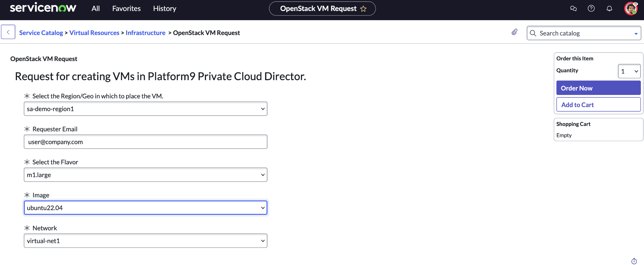Click the Shopping Cart heading
This screenshot has height=265, width=644.
pos(573,124)
